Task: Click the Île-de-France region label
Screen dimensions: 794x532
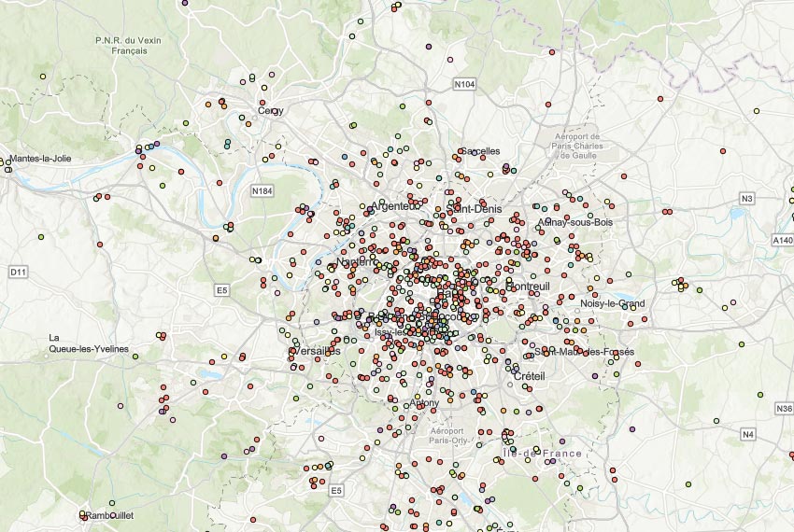Action: click(543, 454)
